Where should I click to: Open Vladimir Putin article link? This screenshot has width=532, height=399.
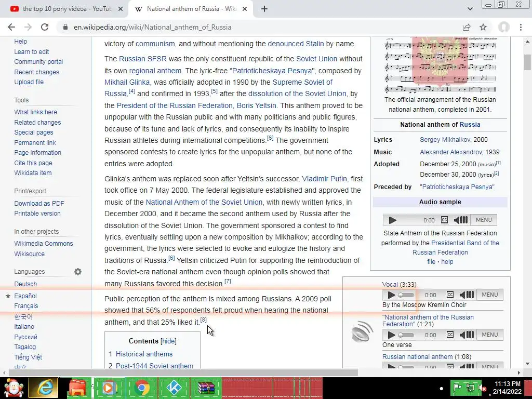(x=324, y=179)
